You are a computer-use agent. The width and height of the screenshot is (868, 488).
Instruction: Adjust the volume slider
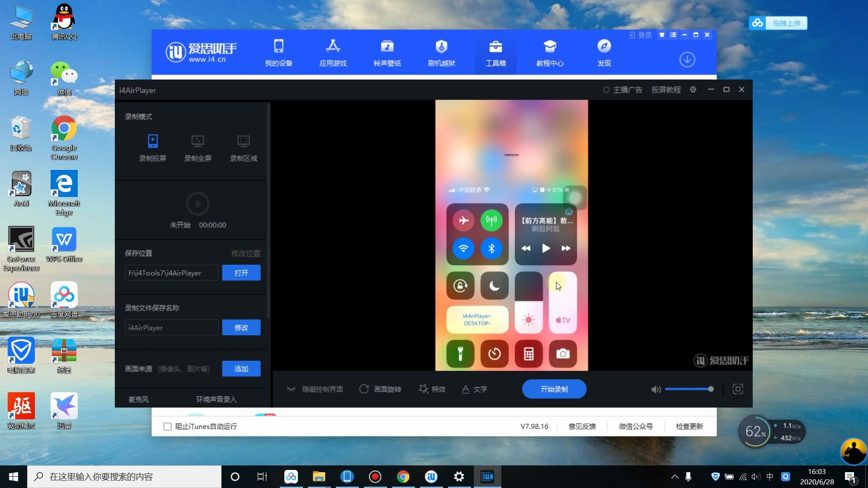[689, 389]
